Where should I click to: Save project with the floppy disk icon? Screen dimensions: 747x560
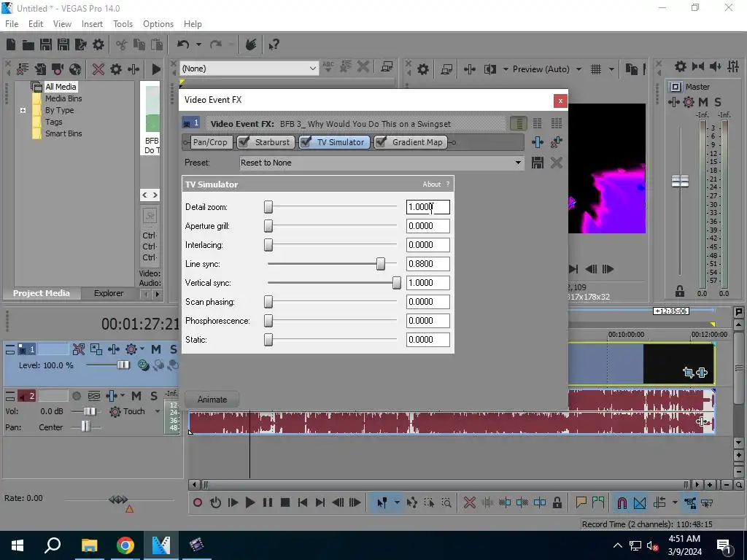pyautogui.click(x=46, y=44)
